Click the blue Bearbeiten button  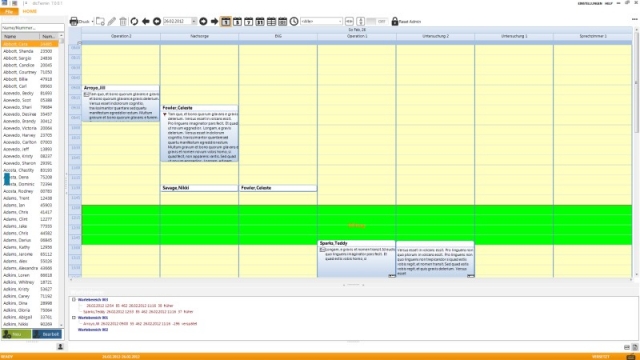47,334
